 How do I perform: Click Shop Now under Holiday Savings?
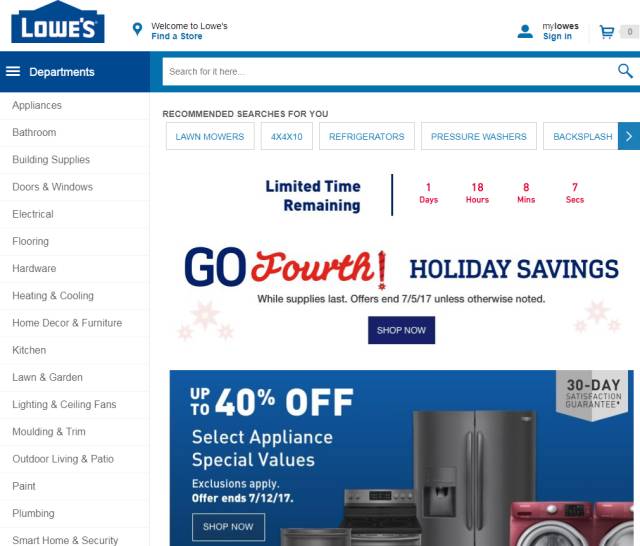coord(401,330)
